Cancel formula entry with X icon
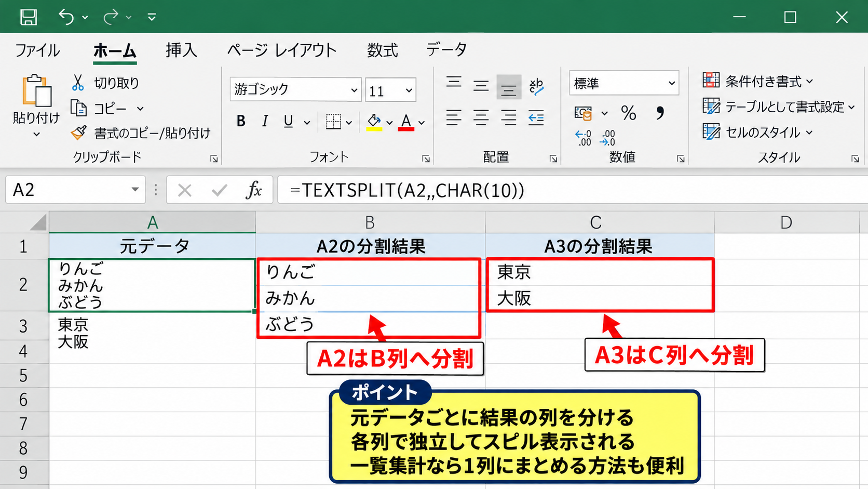868x489 pixels. [185, 191]
